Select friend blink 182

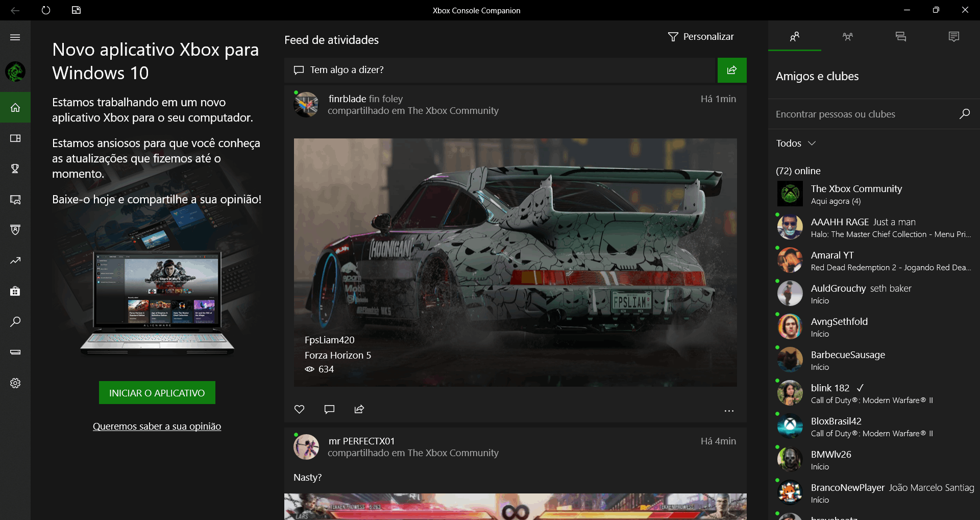tap(874, 393)
